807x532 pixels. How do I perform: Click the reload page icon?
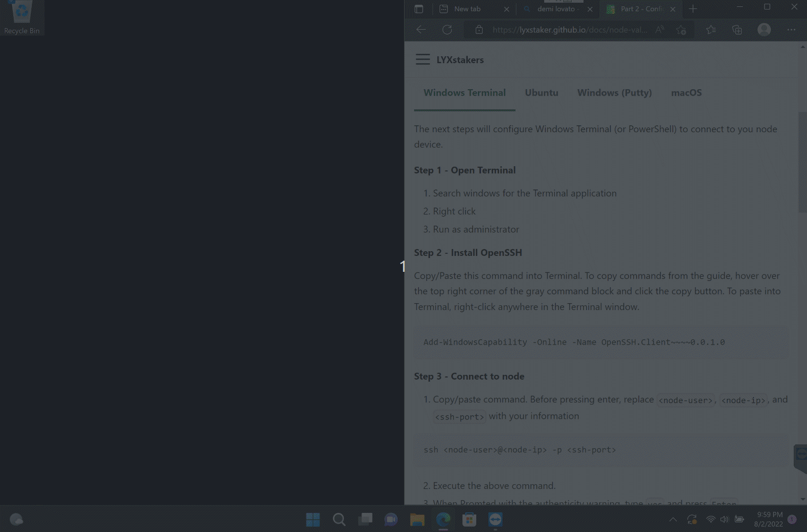[x=448, y=30]
